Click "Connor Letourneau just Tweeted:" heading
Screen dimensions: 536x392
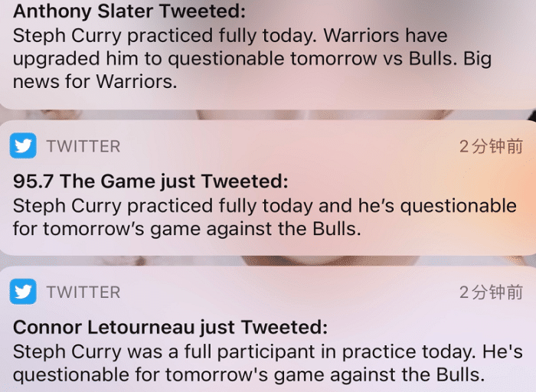coord(170,328)
